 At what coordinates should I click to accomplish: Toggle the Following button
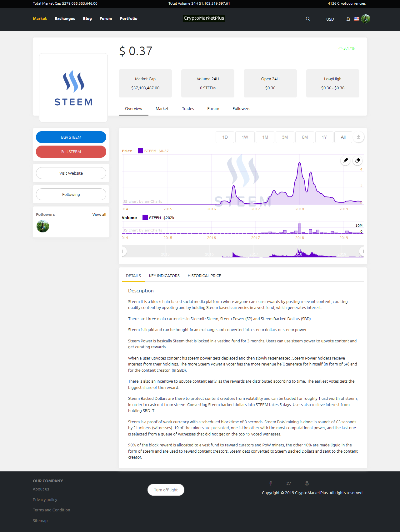71,194
